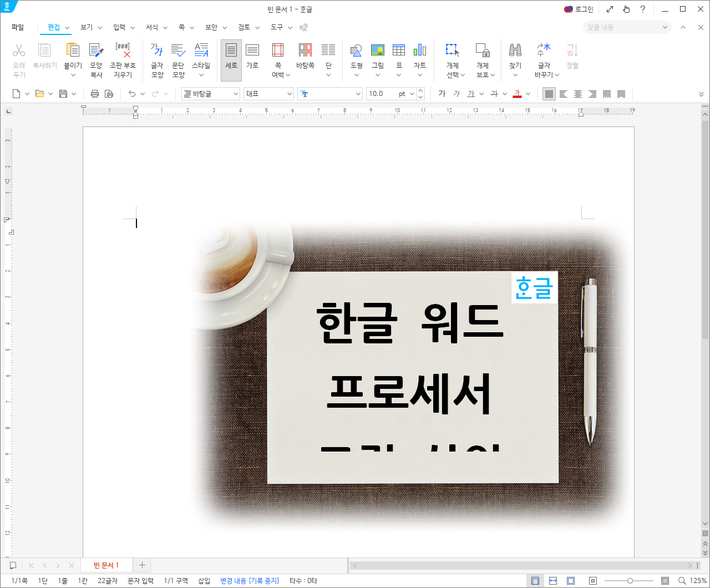The image size is (710, 588).
Task: Click the 개체 선택 object select icon
Action: pyautogui.click(x=453, y=50)
